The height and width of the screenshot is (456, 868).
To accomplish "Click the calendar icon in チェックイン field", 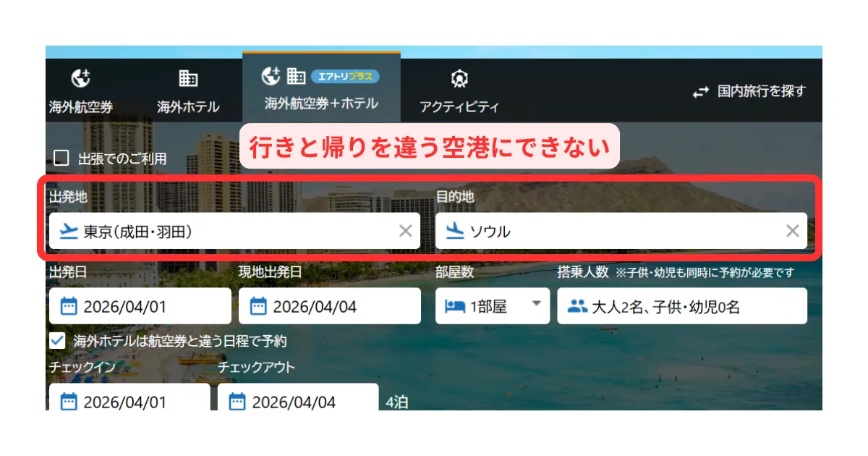I will click(x=69, y=402).
